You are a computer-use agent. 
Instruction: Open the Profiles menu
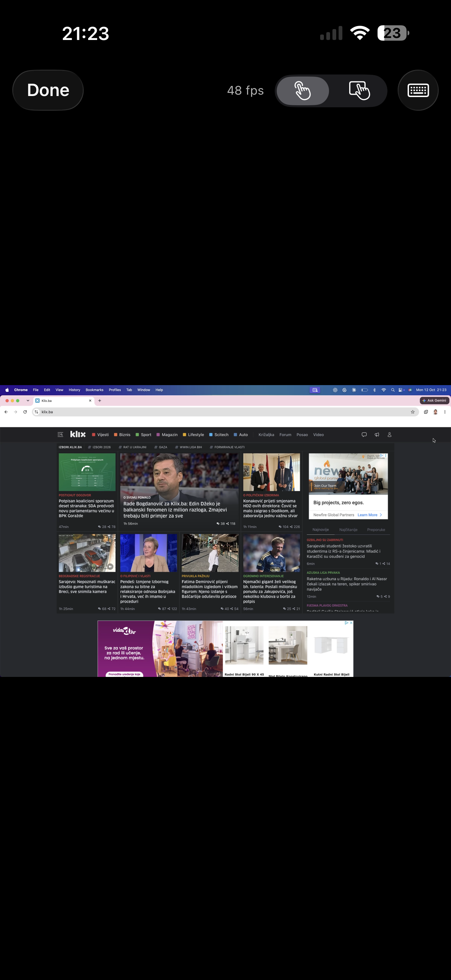115,390
